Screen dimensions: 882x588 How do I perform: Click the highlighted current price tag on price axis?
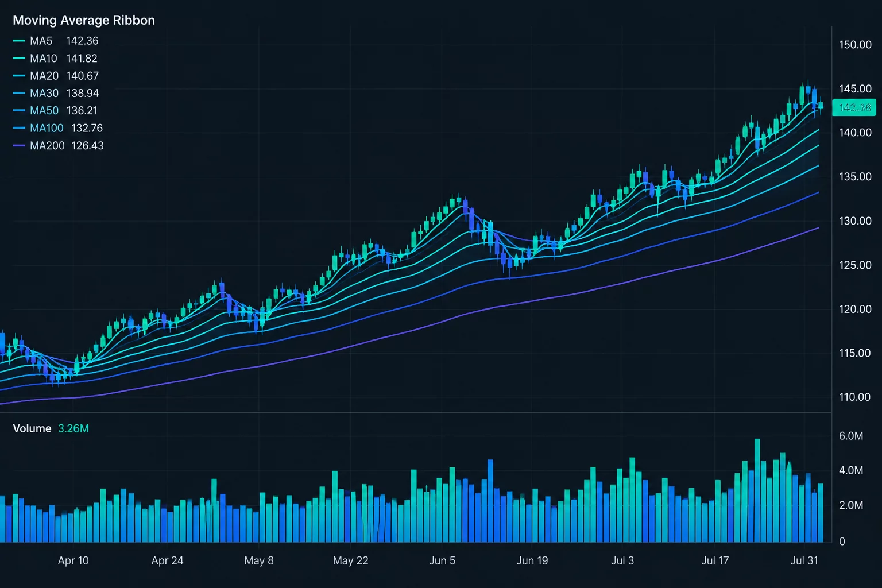(854, 107)
